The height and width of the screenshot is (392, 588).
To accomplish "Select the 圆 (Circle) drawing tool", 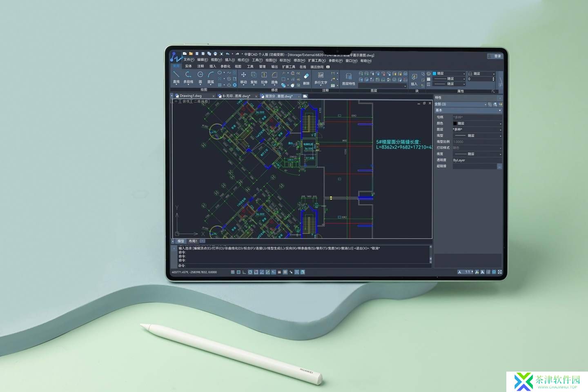I will 200,76.
